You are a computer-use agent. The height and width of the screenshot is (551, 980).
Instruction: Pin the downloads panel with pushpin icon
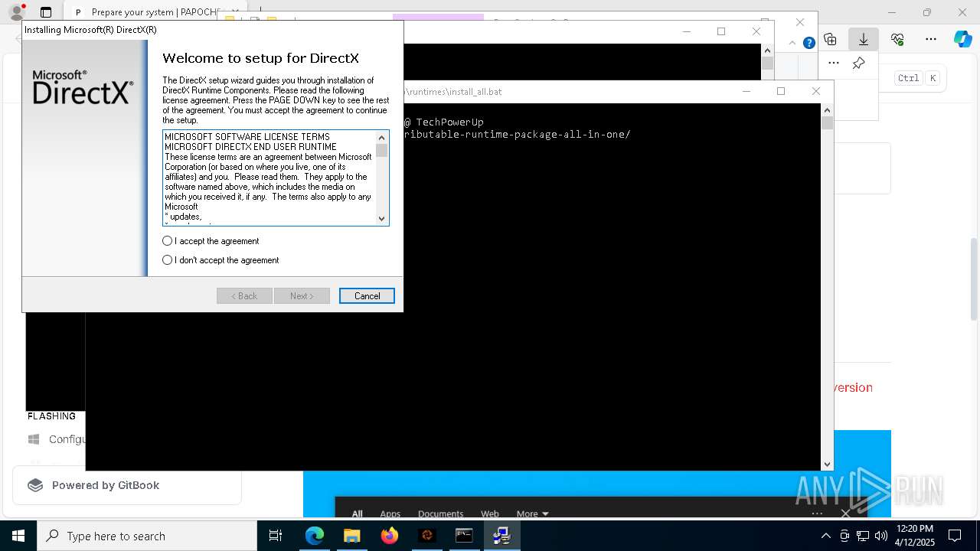(x=859, y=63)
